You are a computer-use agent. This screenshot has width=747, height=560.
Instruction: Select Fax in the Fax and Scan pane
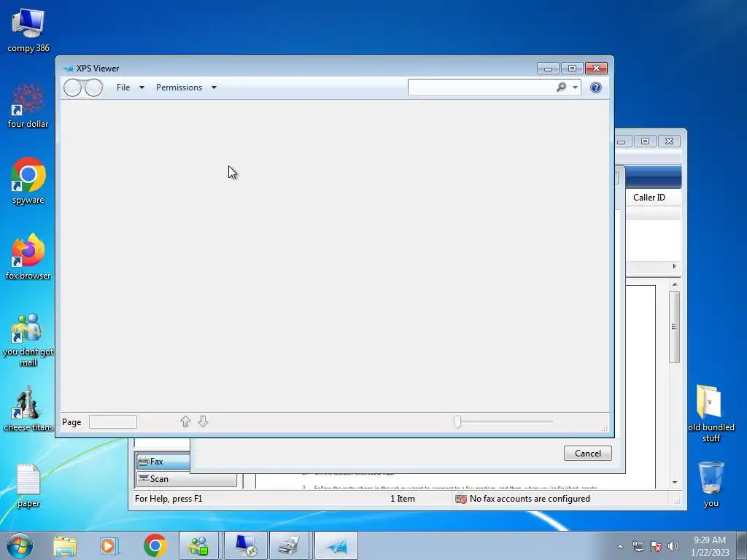pos(163,462)
